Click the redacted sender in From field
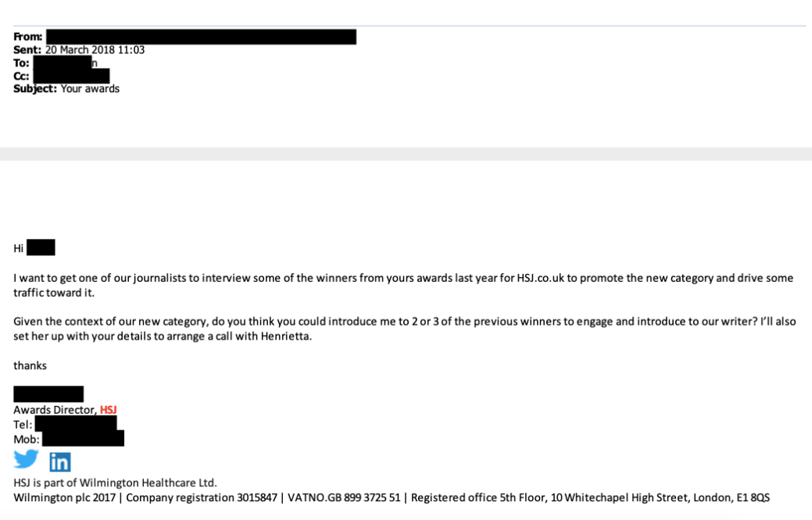The width and height of the screenshot is (812, 520). [201, 37]
